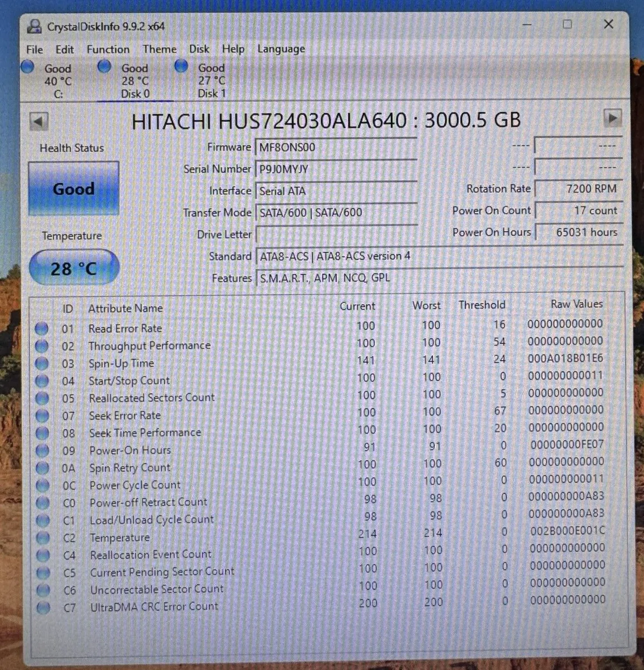Select the UltraDMA CRC Error Count name
This screenshot has height=670, width=644.
pos(154,606)
